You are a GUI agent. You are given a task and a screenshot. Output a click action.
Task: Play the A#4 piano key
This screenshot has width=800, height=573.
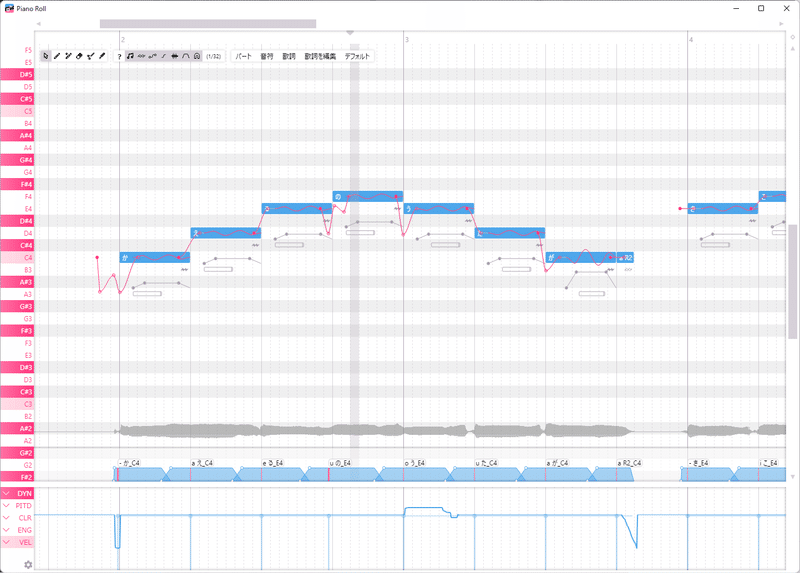pos(17,136)
